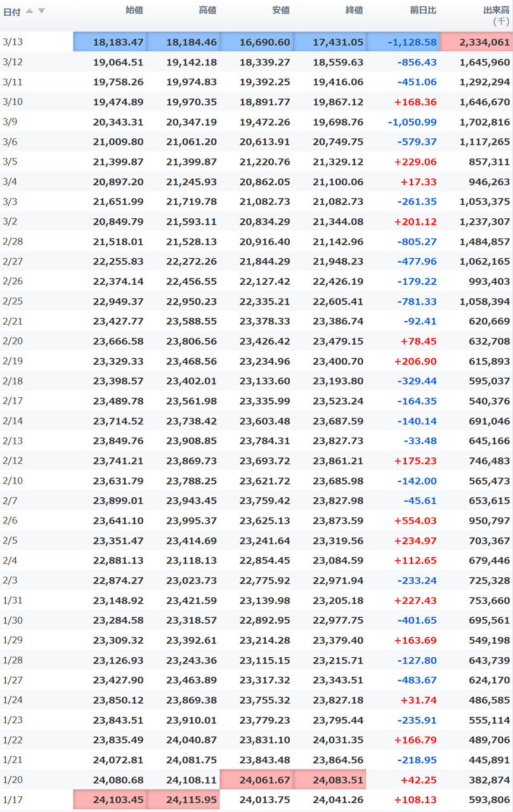Select the 2/5 closing price 23,319.56

[338, 540]
